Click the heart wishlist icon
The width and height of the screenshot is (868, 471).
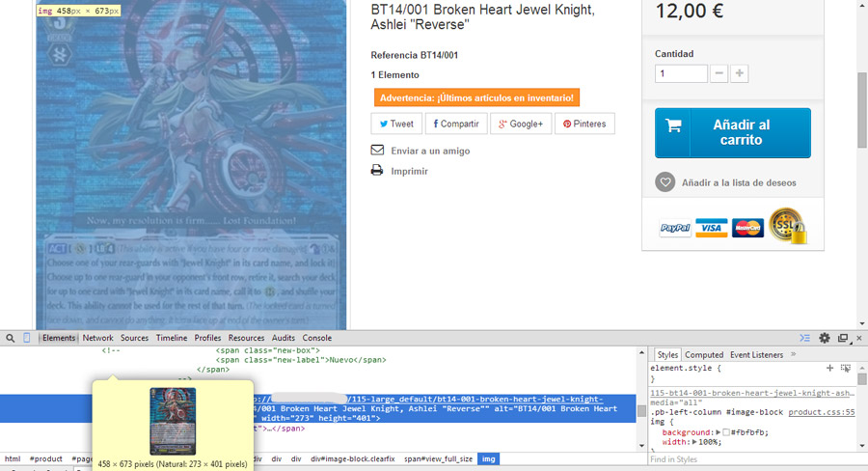click(x=665, y=181)
